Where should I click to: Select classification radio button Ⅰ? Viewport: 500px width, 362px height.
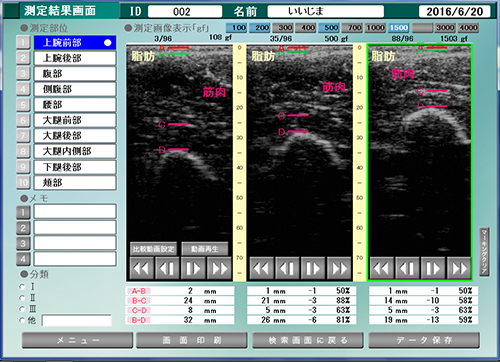[22, 287]
